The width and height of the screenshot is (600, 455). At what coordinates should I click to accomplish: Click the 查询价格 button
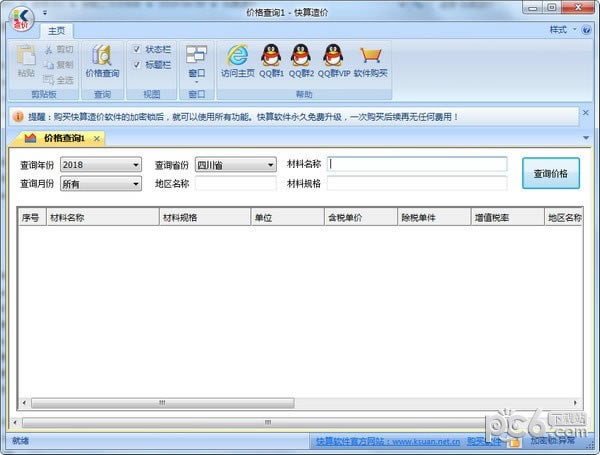click(x=550, y=173)
